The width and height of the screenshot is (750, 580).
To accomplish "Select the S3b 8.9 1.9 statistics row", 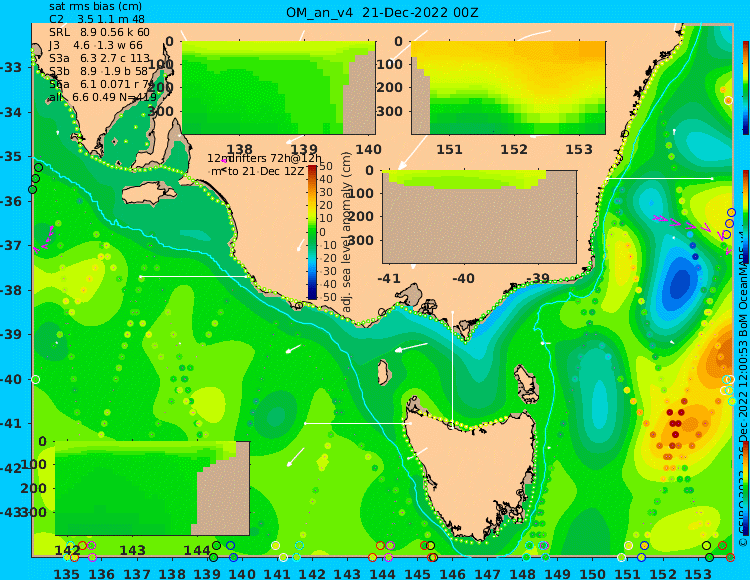I will pos(99,71).
